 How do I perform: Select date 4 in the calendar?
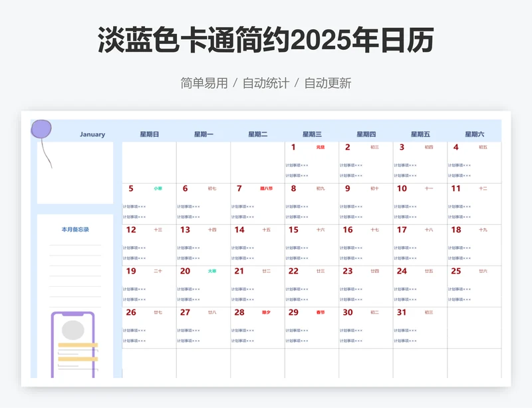(x=456, y=147)
